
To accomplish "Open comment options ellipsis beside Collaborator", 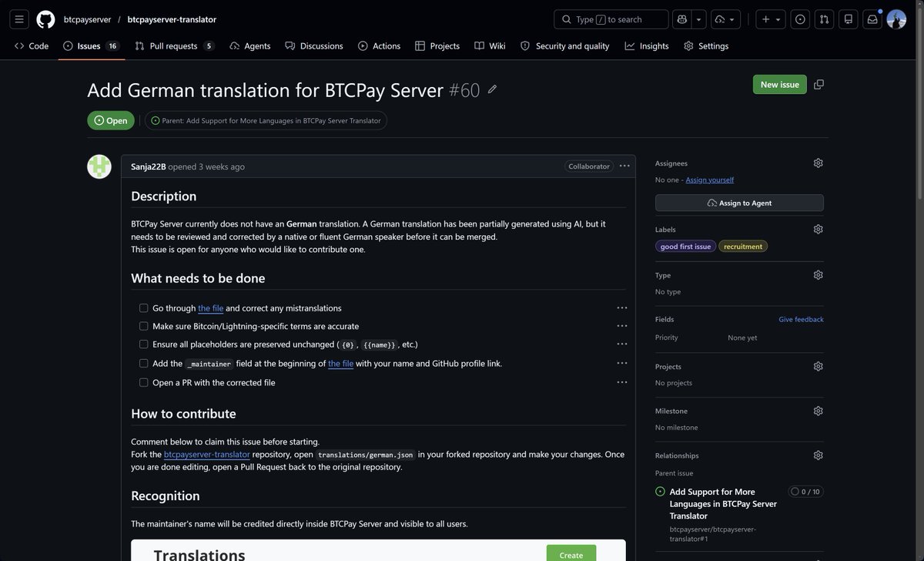I will click(624, 166).
